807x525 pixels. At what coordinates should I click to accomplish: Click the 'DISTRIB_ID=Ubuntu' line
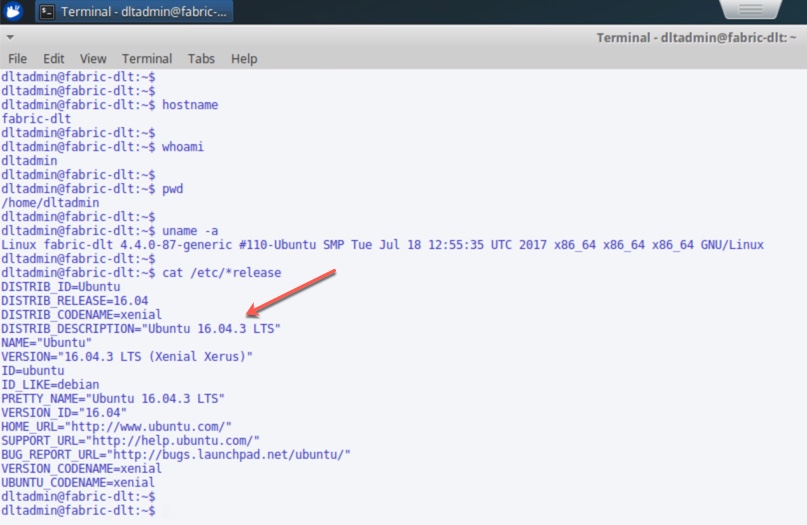(61, 287)
